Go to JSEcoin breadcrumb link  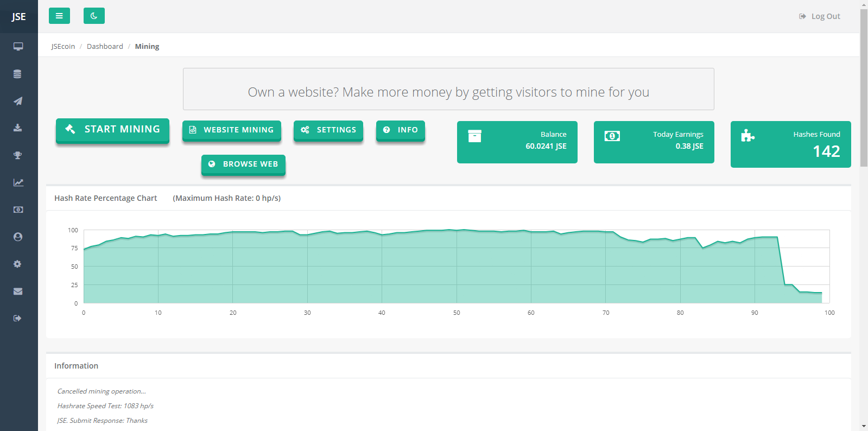click(x=63, y=46)
